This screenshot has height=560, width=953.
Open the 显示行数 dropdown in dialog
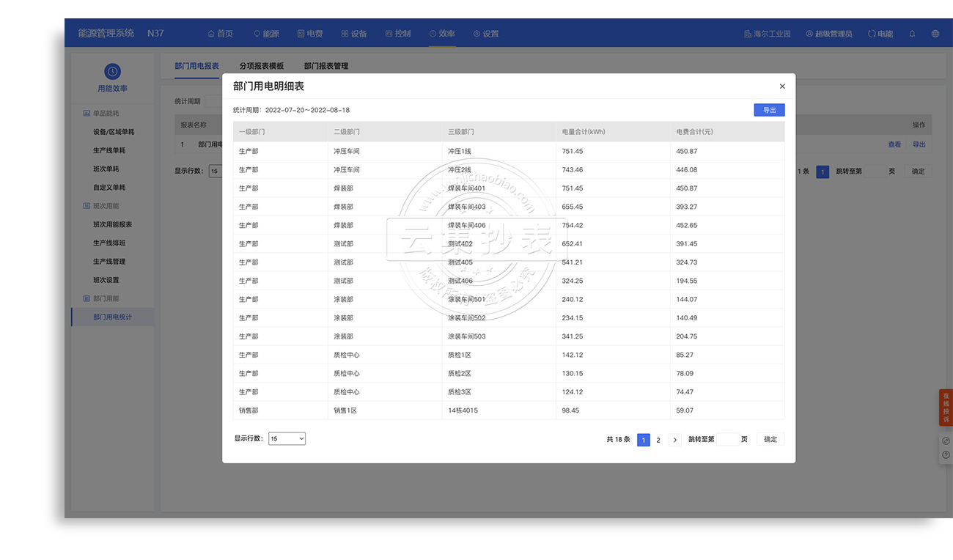287,438
